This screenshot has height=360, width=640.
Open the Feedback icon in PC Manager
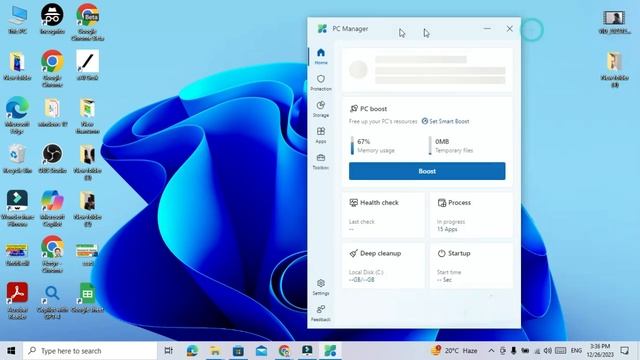(321, 313)
